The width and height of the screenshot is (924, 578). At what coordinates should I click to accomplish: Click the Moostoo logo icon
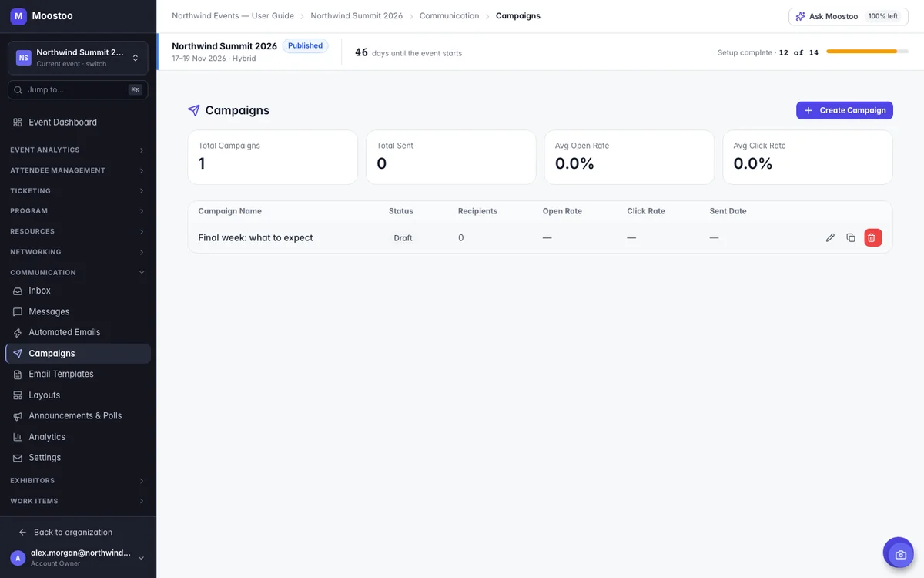pyautogui.click(x=18, y=16)
